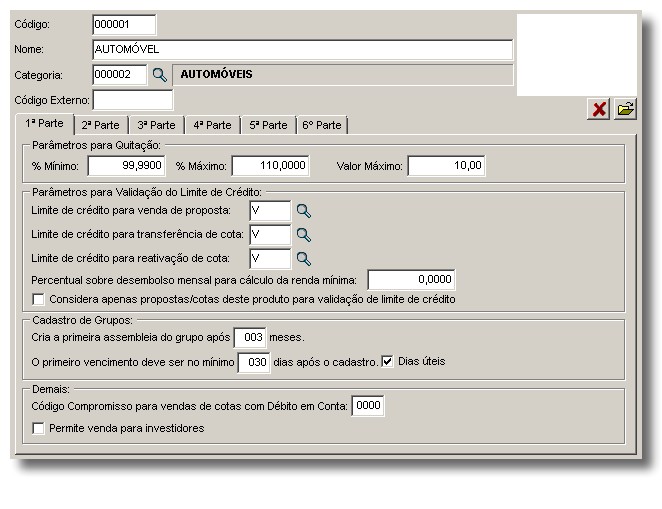662x509 pixels.
Task: Click the renda mínima percentual field
Action: pos(411,280)
